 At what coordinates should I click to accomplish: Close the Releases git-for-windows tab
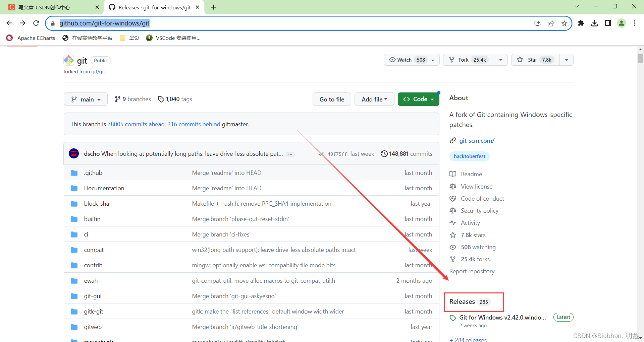(198, 7)
